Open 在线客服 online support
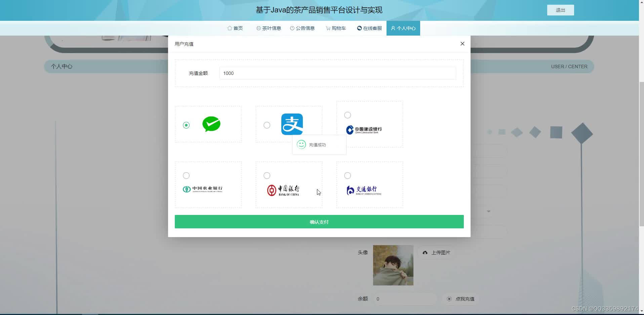The height and width of the screenshot is (315, 644). coord(369,28)
